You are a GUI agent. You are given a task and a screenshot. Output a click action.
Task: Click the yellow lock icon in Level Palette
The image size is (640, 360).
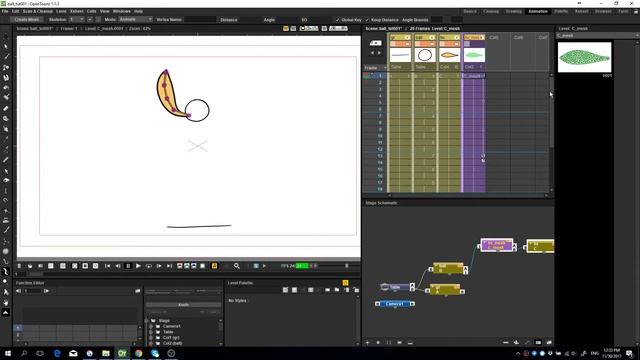pyautogui.click(x=346, y=283)
